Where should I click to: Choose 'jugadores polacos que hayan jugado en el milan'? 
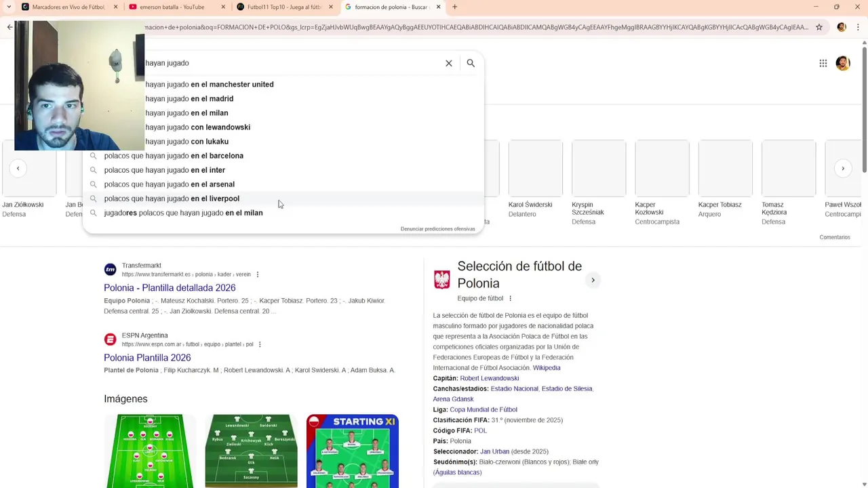[x=283, y=212]
